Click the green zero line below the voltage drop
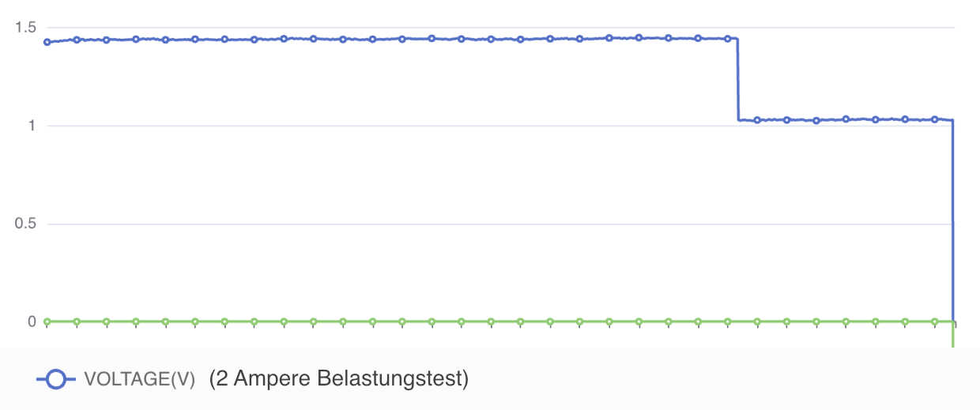This screenshot has height=410, width=980. tap(737, 322)
